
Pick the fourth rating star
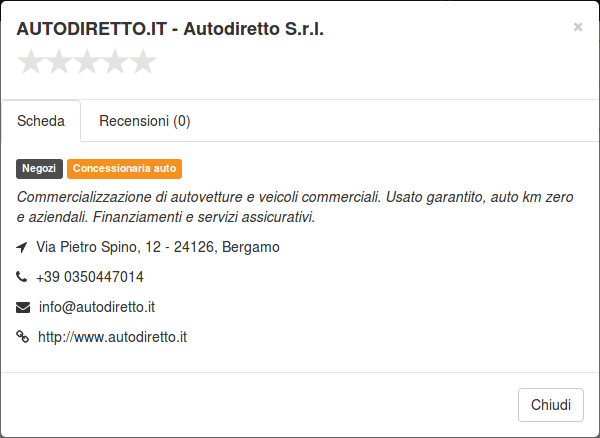click(115, 61)
